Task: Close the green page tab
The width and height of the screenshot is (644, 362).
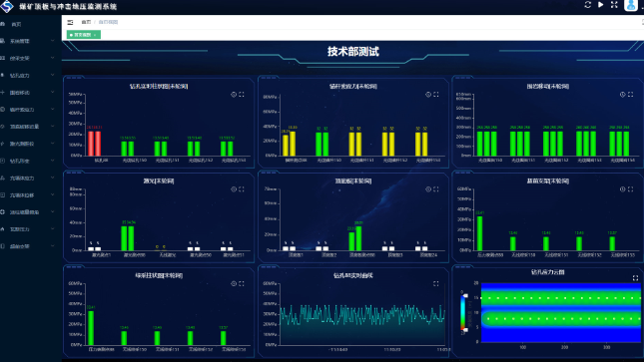Action: (95, 35)
